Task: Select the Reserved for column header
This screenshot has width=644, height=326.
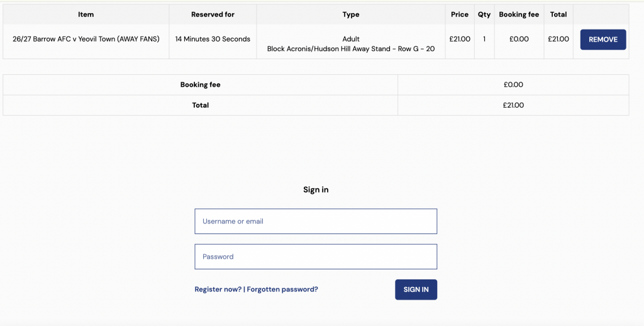Action: pyautogui.click(x=213, y=14)
